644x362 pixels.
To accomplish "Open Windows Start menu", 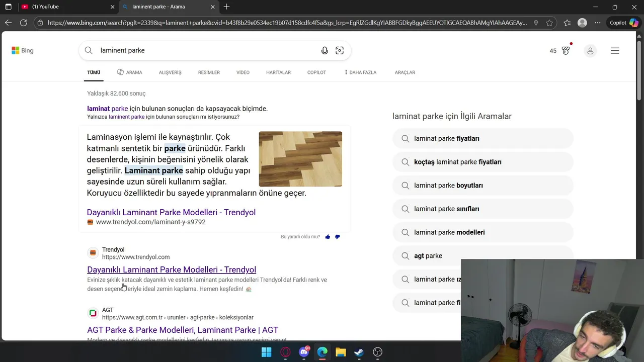I will tap(267, 352).
